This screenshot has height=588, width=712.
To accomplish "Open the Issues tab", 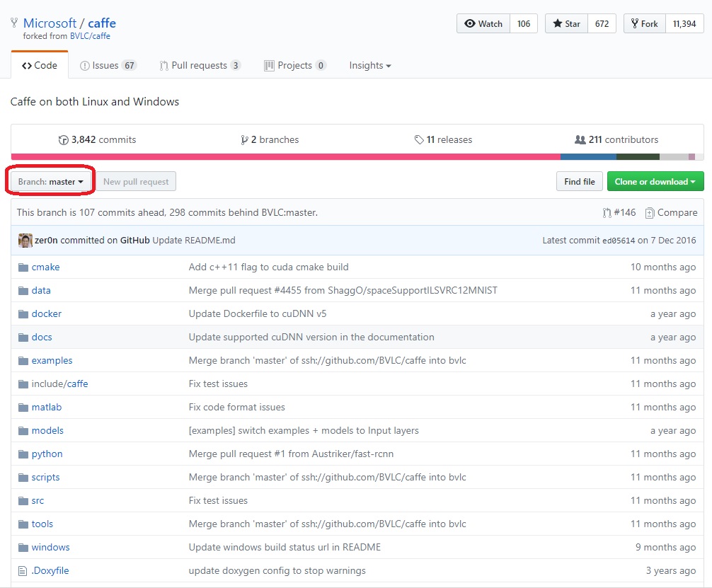I will click(108, 65).
